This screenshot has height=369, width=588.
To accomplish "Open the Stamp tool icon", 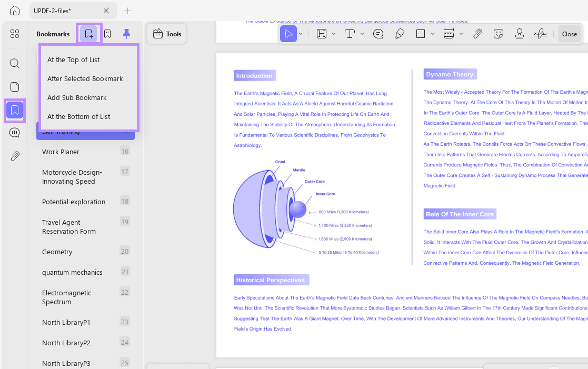I will [x=520, y=34].
